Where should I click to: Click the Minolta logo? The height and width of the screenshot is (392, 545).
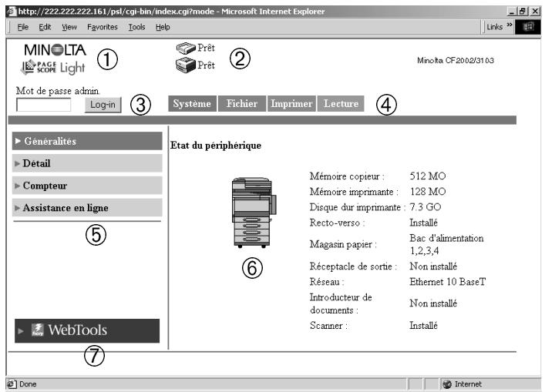click(x=55, y=50)
